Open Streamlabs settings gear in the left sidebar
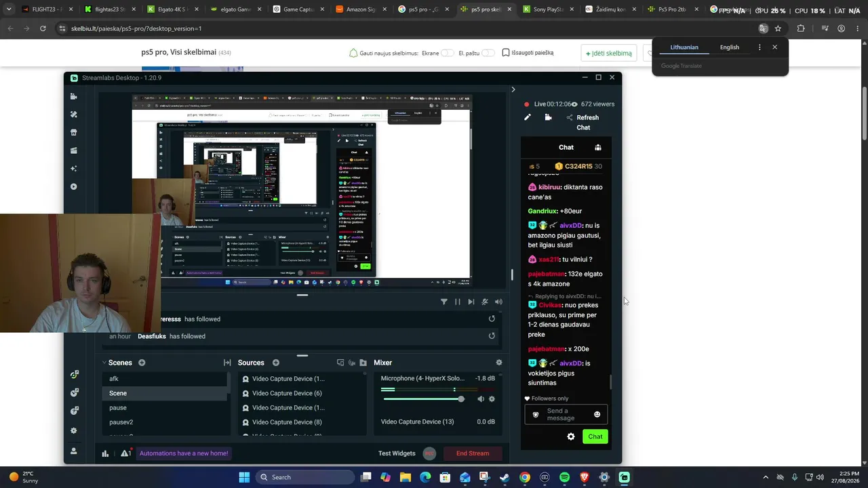This screenshot has height=488, width=868. 73,430
